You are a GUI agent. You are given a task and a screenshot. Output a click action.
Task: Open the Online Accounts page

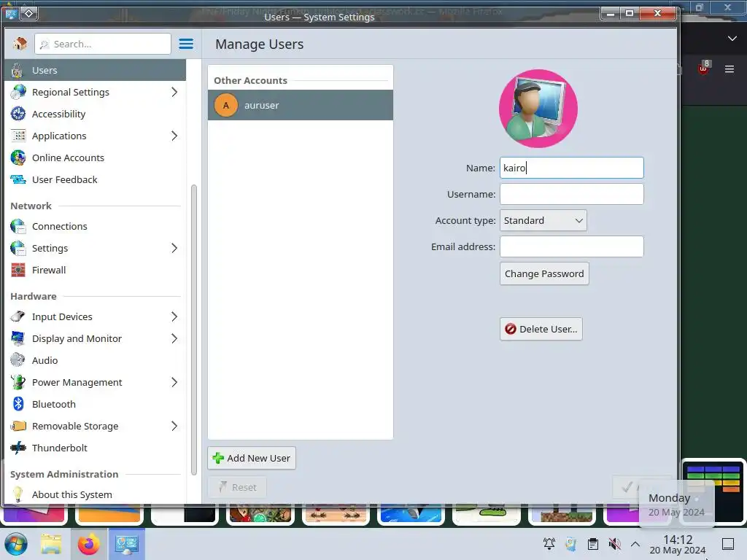pos(96,157)
